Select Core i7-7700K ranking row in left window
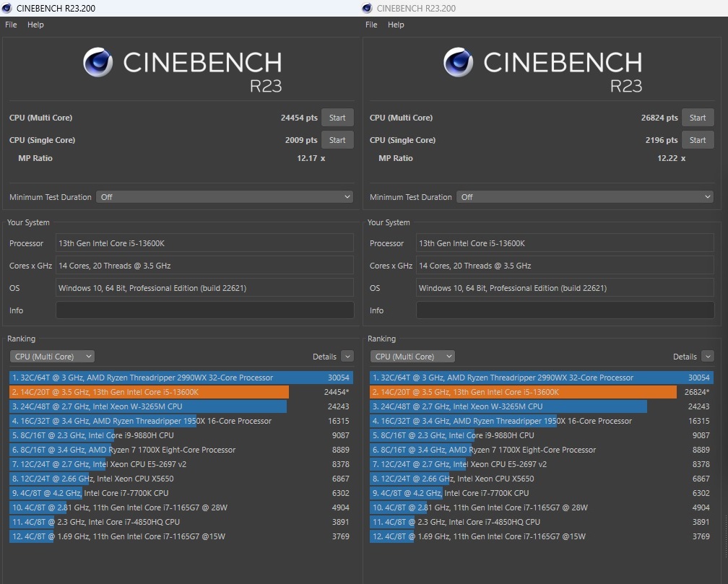The height and width of the screenshot is (584, 728). coord(181,492)
